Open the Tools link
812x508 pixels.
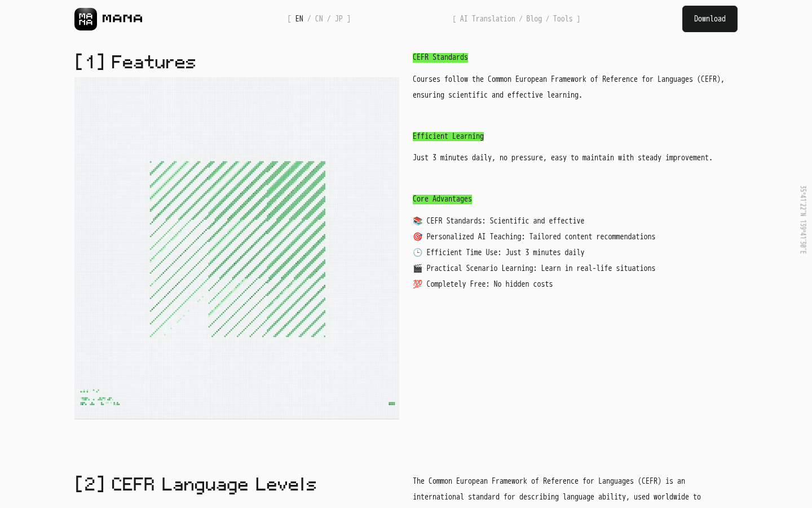pyautogui.click(x=563, y=19)
